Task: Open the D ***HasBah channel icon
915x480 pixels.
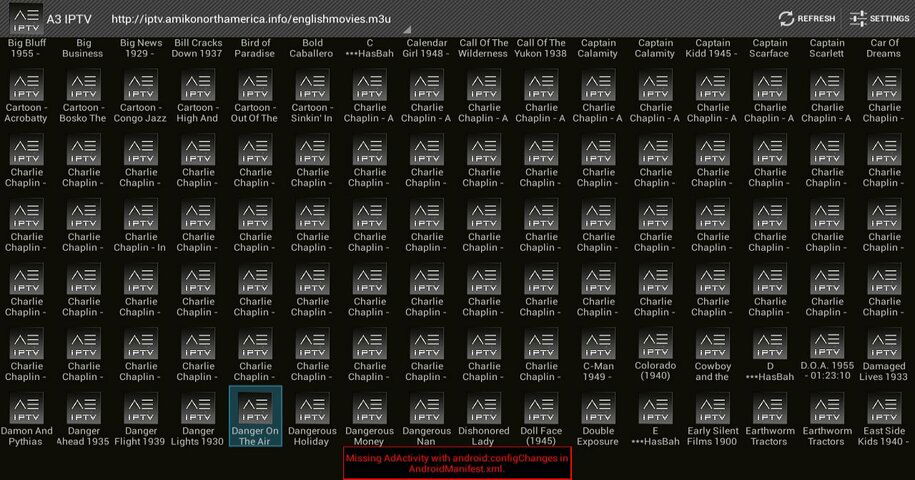Action: point(770,344)
